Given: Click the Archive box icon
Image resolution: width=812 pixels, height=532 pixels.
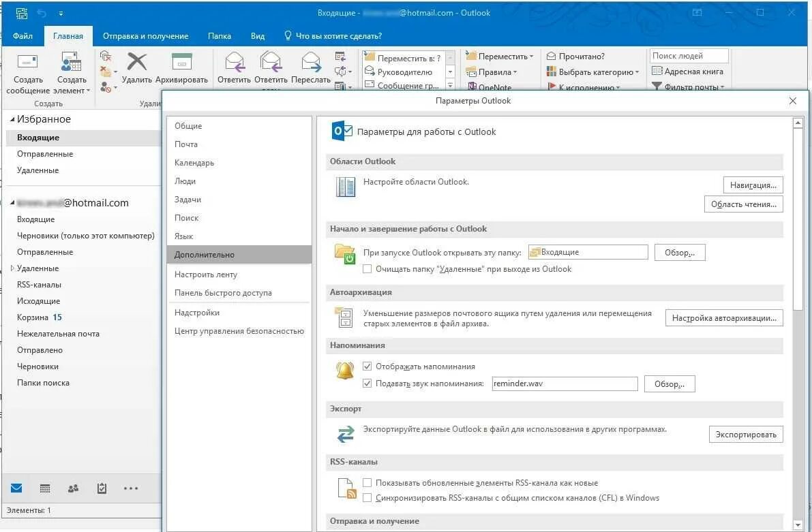Looking at the screenshot, I should [182, 61].
